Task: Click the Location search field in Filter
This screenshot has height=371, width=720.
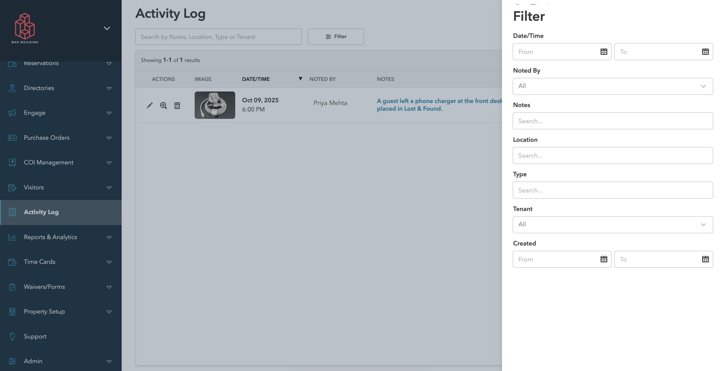Action: [613, 156]
